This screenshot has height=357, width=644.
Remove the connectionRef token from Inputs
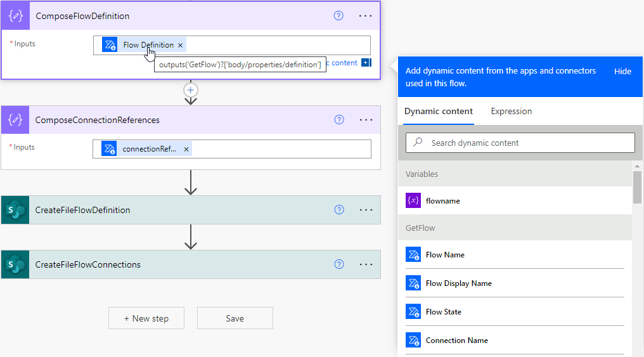(x=186, y=149)
